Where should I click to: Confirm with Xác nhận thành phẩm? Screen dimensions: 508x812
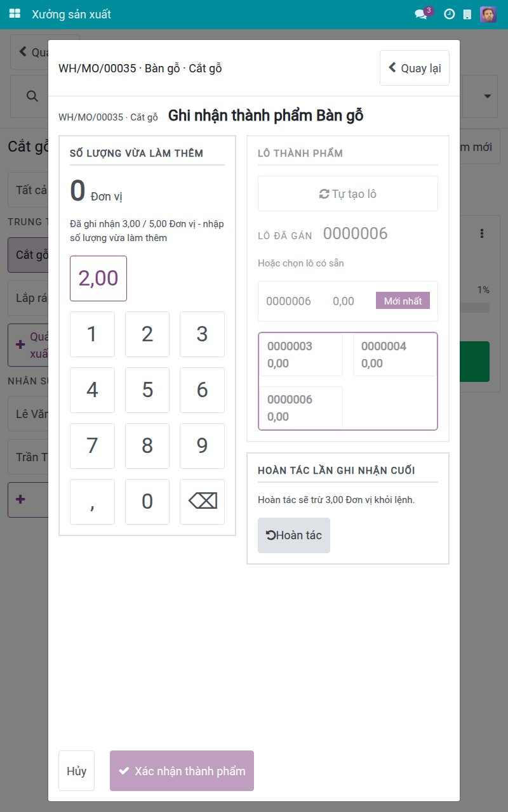click(x=182, y=771)
